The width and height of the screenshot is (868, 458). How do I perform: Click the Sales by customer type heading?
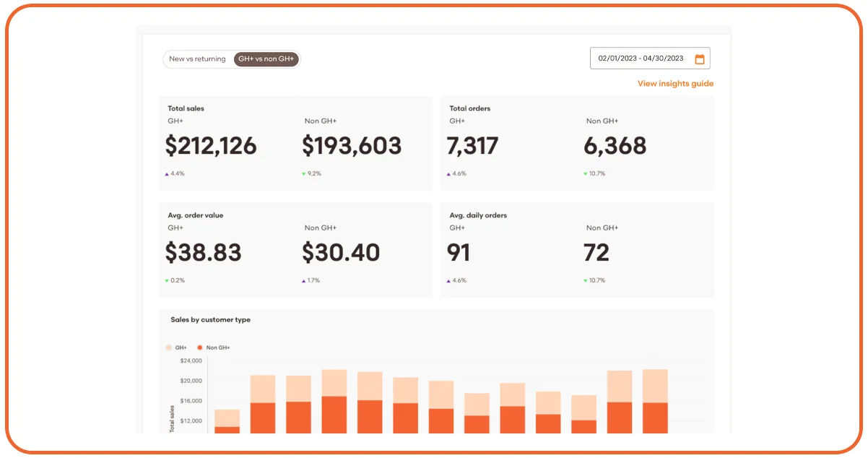[x=210, y=319]
